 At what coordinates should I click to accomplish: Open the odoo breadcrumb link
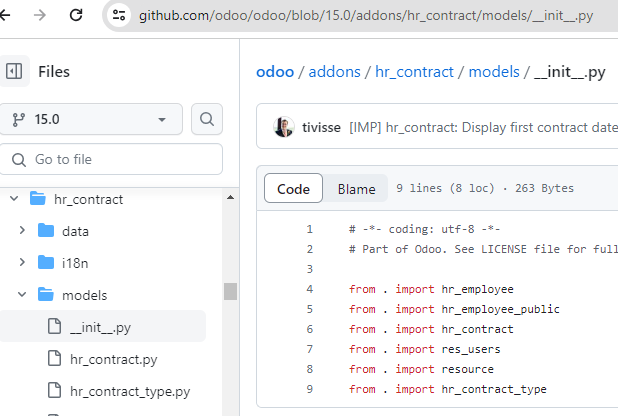[275, 72]
